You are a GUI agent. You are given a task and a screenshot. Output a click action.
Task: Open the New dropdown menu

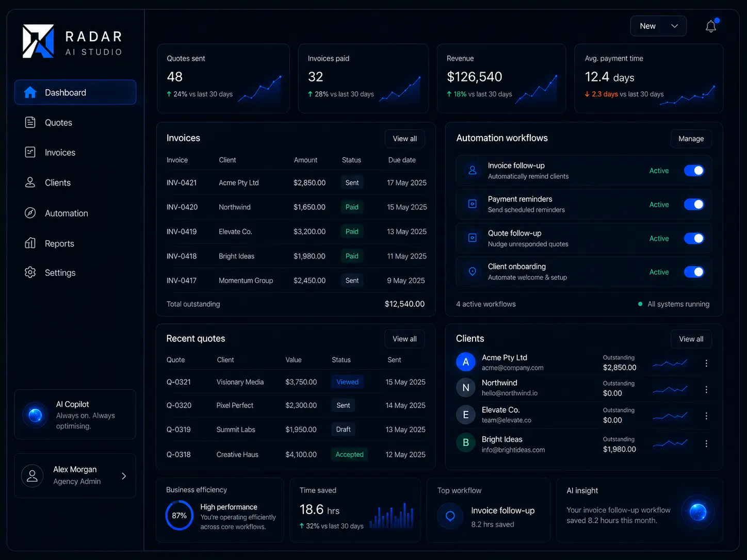[x=658, y=26]
